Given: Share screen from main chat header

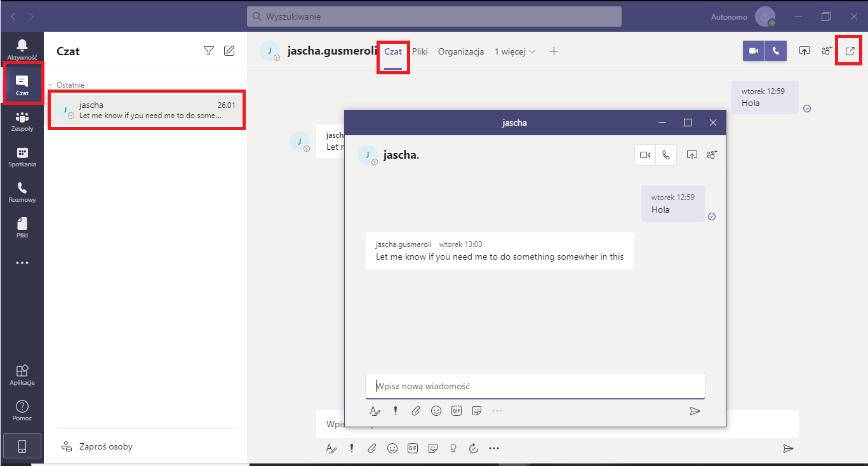Looking at the screenshot, I should pos(804,51).
